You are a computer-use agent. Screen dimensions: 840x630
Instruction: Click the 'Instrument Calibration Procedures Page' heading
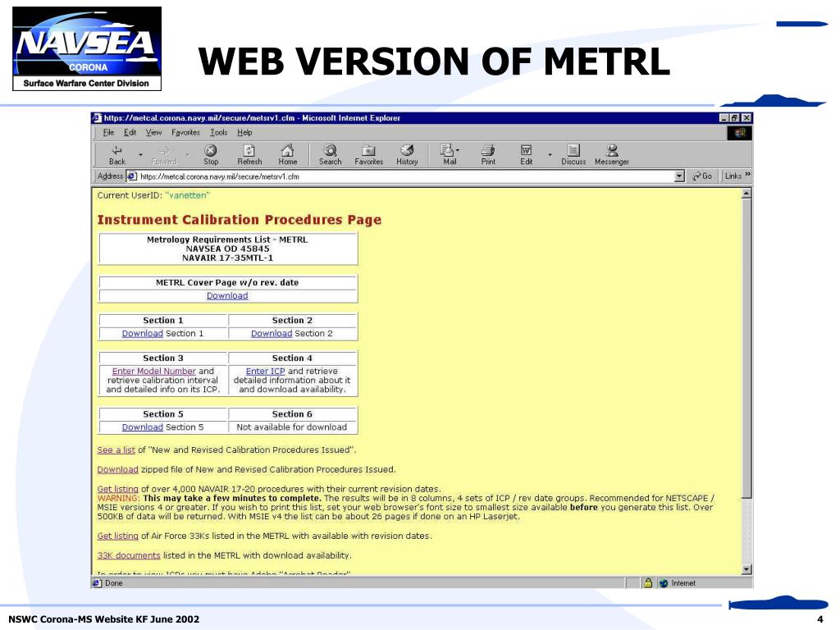pyautogui.click(x=239, y=220)
